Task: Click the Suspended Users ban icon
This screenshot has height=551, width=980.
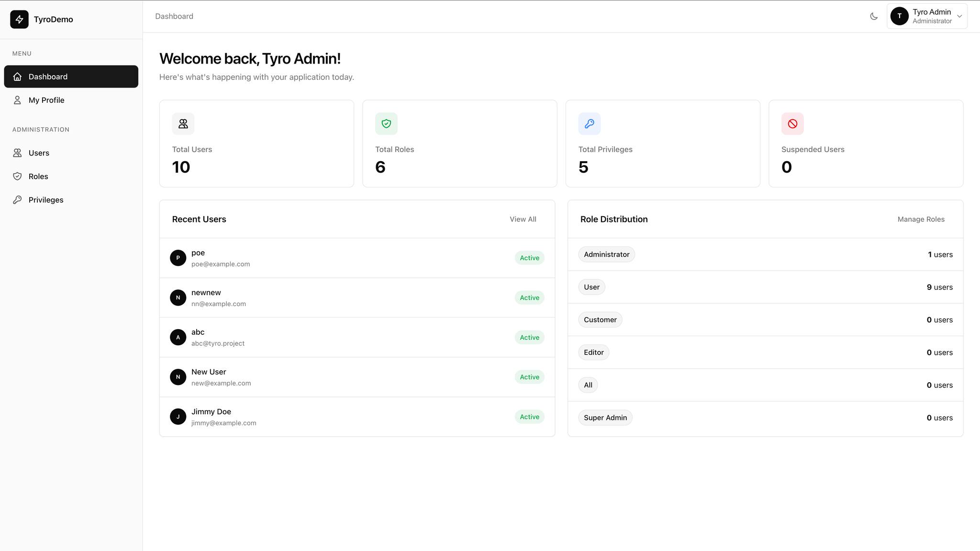Action: [792, 124]
